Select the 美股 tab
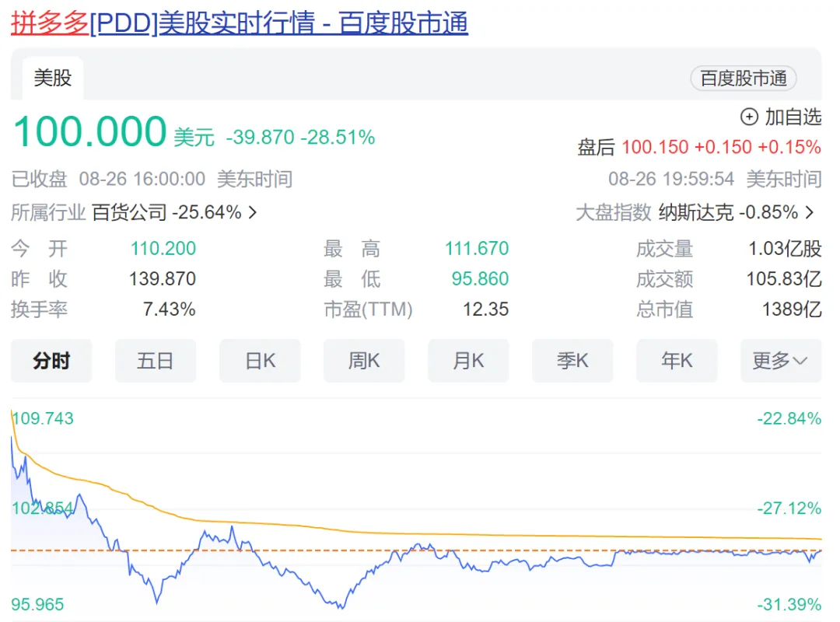Viewport: 840px width, 622px height. pyautogui.click(x=53, y=79)
